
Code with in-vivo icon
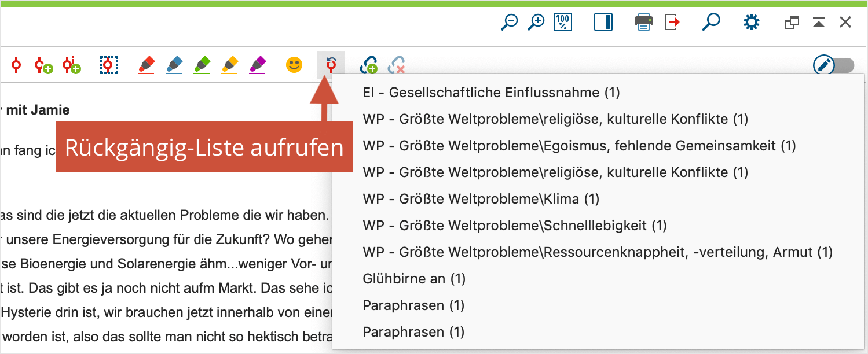coord(72,65)
